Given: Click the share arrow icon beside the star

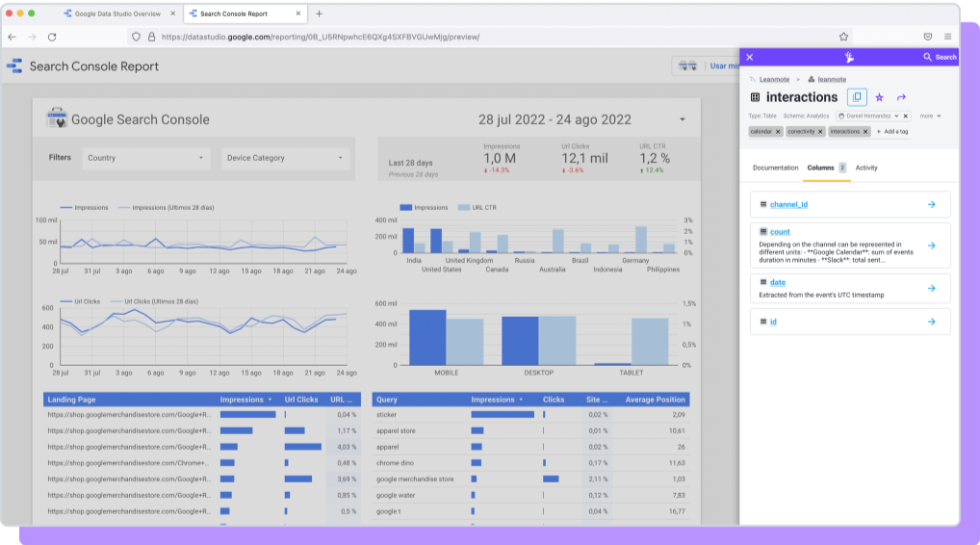Looking at the screenshot, I should pos(902,97).
